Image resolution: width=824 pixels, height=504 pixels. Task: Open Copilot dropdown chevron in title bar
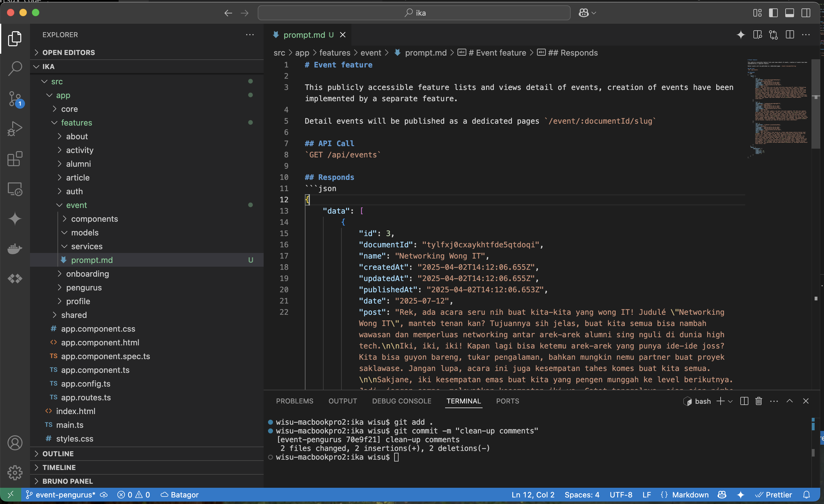(x=594, y=13)
